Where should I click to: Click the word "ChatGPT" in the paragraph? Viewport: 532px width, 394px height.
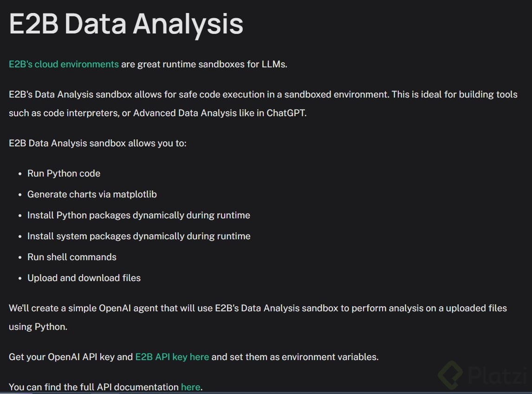click(x=286, y=113)
